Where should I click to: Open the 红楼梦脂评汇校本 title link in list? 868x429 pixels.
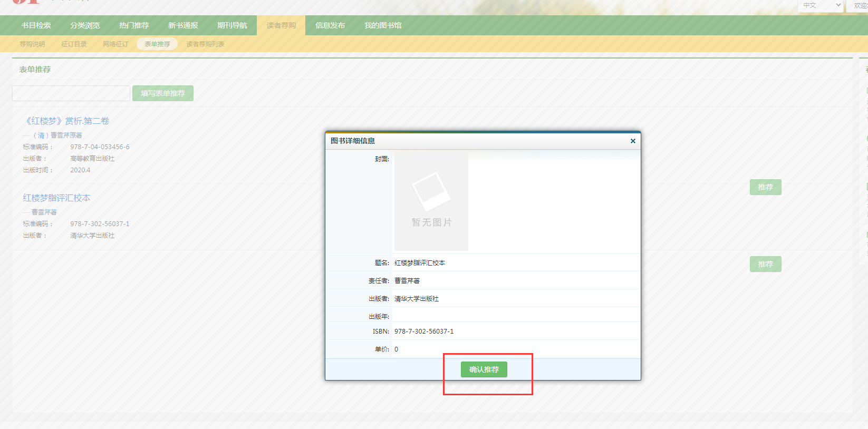pyautogui.click(x=56, y=198)
